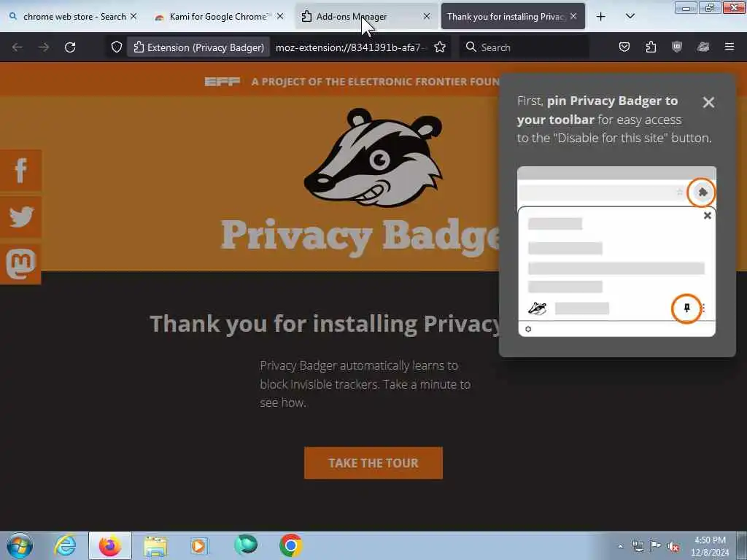Save the page to Pocket

[624, 47]
